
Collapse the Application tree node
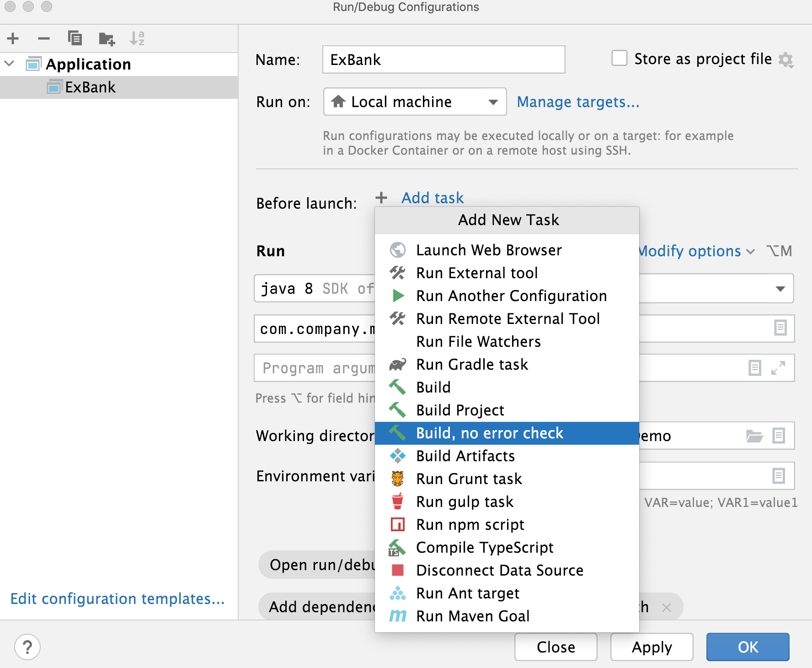click(9, 64)
